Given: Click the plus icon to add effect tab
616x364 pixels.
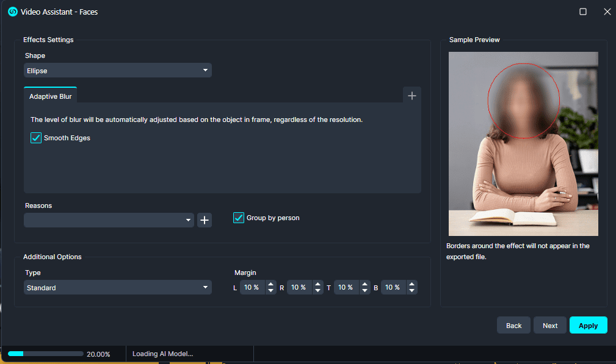Looking at the screenshot, I should coord(412,96).
